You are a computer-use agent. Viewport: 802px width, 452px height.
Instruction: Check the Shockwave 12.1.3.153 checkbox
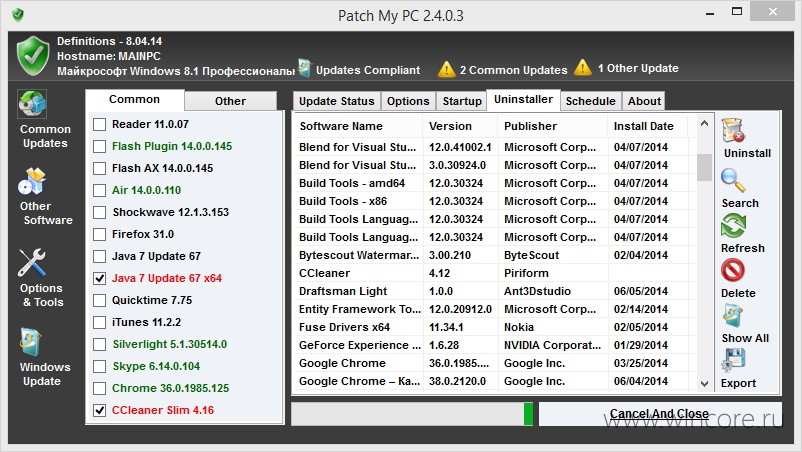pos(100,212)
